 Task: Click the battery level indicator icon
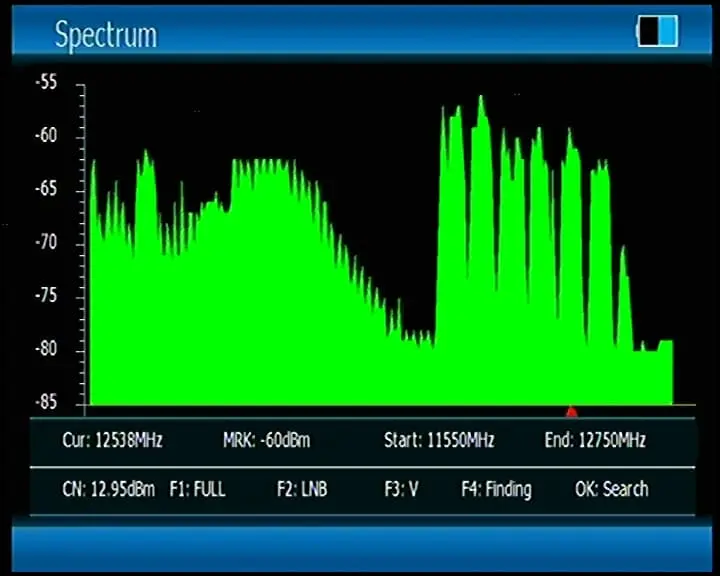tap(657, 31)
